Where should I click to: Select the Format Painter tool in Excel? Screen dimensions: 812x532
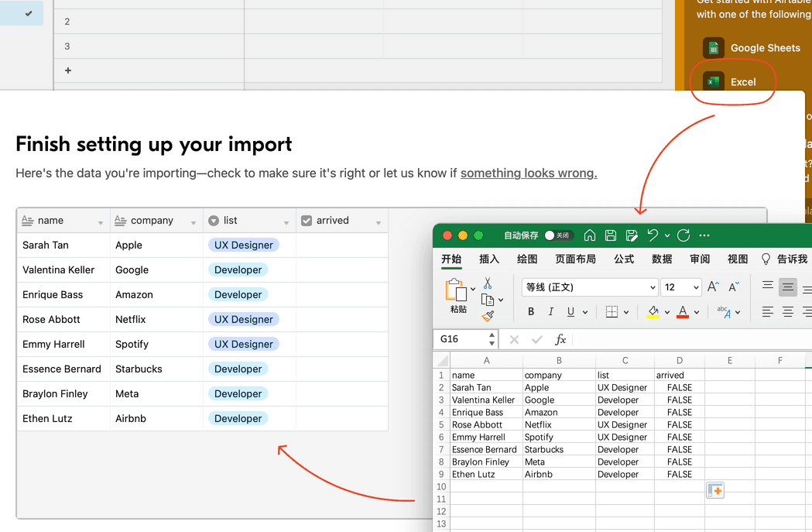point(489,315)
